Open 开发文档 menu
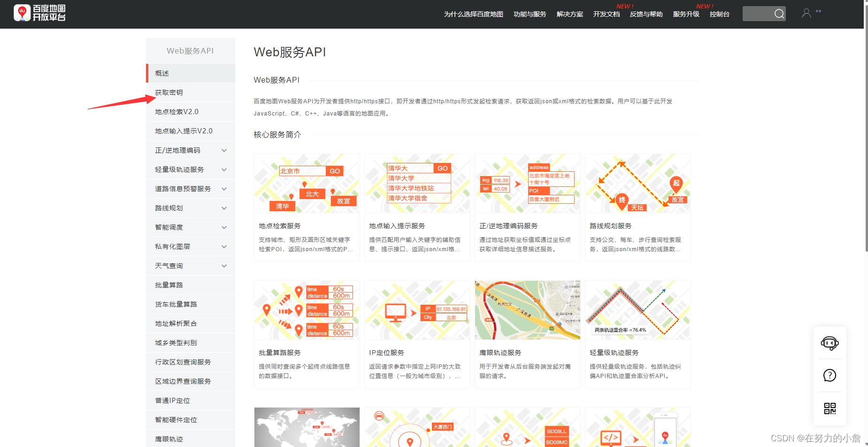The image size is (868, 447). click(607, 14)
